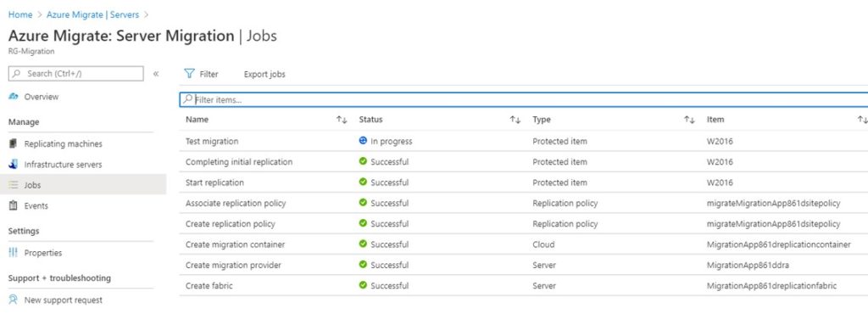868x314 pixels.
Task: Click the In progress status icon
Action: click(363, 141)
